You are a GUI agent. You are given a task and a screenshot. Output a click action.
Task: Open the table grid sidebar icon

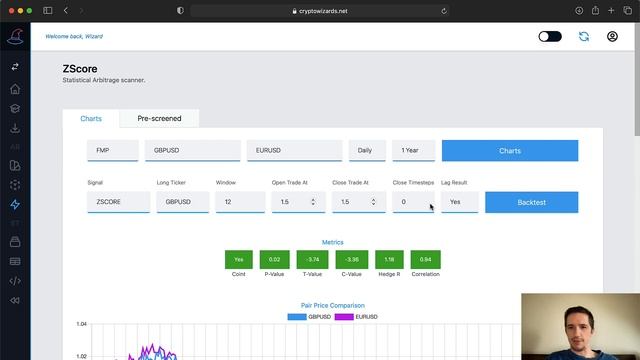(15, 261)
